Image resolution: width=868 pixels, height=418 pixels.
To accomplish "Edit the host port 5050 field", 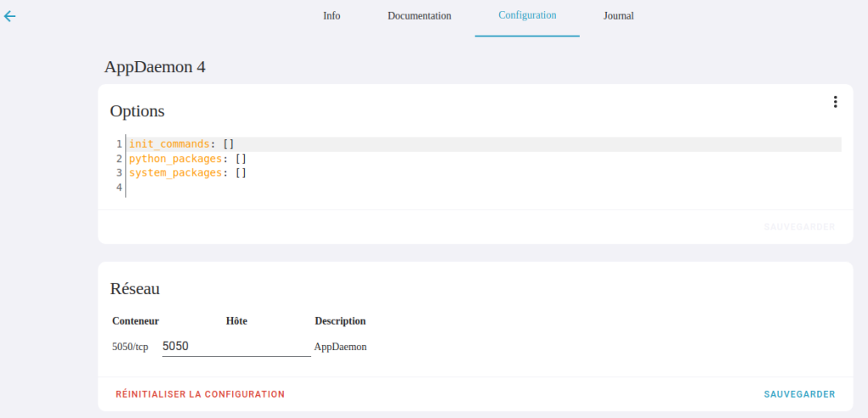I will tap(236, 347).
